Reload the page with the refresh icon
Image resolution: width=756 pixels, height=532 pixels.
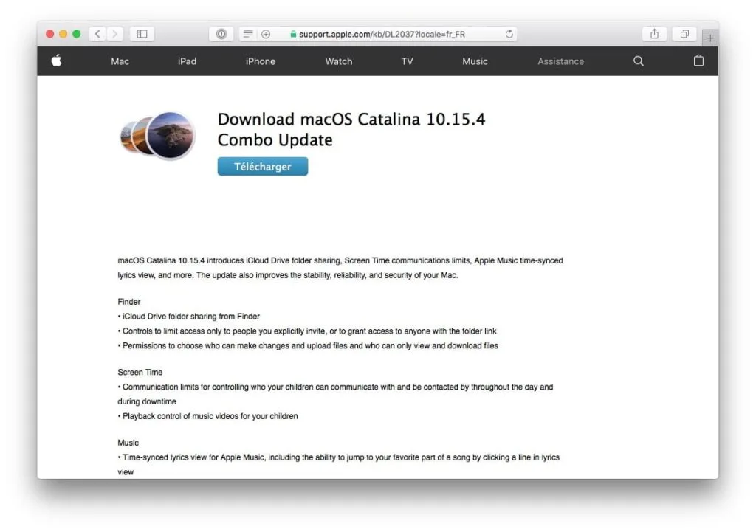(509, 34)
